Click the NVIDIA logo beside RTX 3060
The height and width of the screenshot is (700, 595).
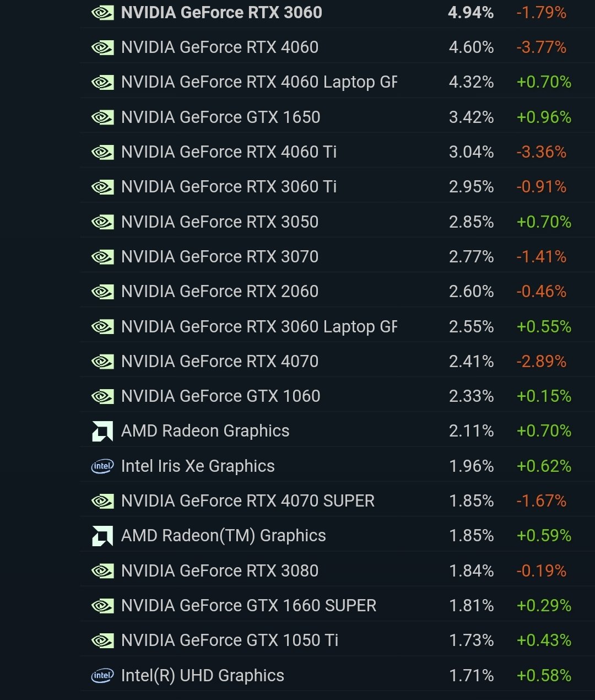point(102,13)
